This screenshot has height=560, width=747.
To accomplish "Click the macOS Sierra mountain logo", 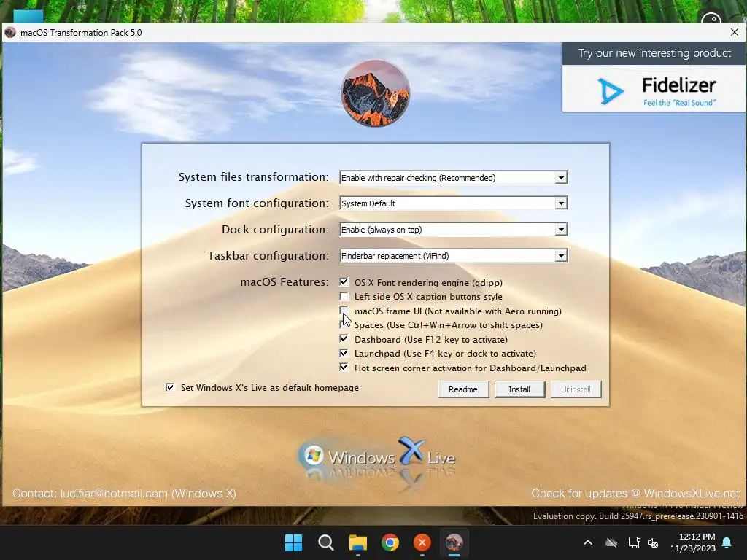I will (376, 93).
